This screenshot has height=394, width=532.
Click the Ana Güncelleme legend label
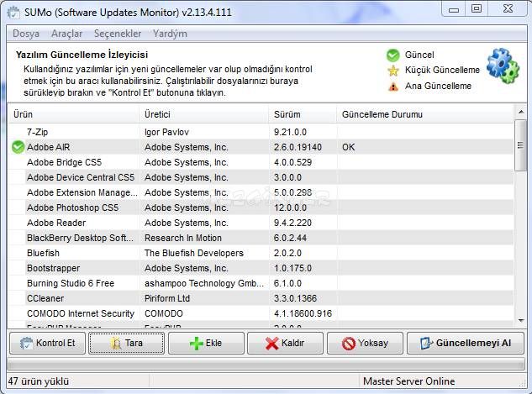click(438, 87)
